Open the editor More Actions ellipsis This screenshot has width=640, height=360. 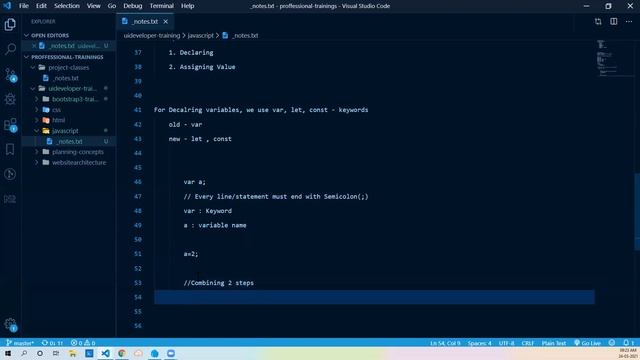[629, 22]
